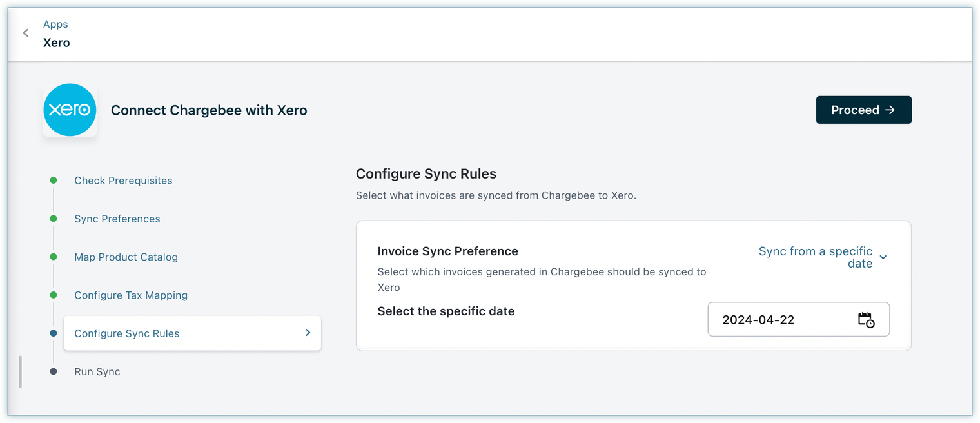Image resolution: width=980 pixels, height=423 pixels.
Task: Go to the Check Prerequisites step
Action: pyautogui.click(x=123, y=181)
